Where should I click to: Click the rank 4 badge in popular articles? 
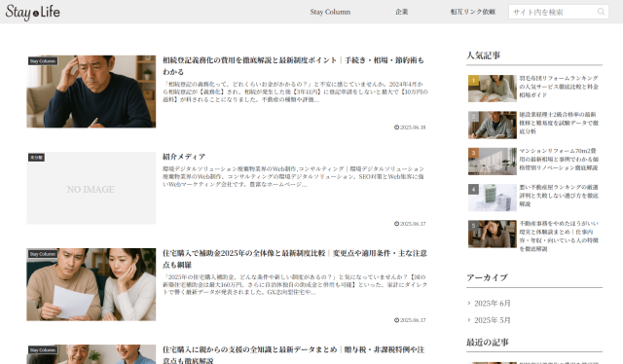tap(473, 189)
